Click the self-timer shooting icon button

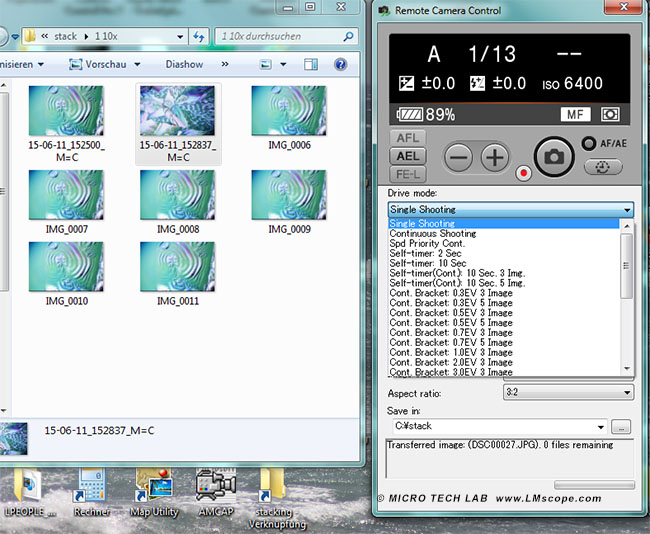point(602,167)
